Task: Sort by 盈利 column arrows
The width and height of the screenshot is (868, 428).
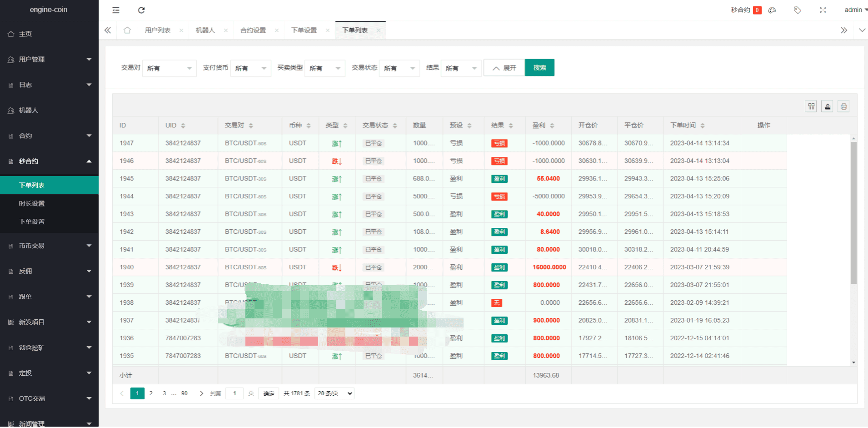Action: [552, 126]
